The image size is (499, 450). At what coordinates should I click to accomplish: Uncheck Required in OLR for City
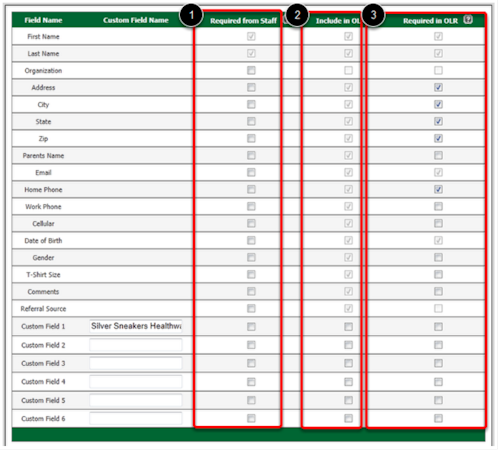pos(438,104)
